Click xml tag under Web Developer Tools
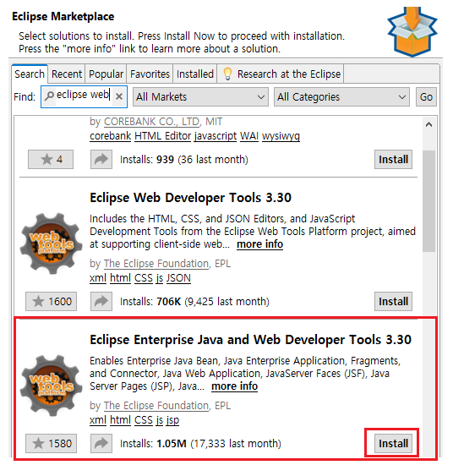The image size is (453, 476). click(98, 278)
